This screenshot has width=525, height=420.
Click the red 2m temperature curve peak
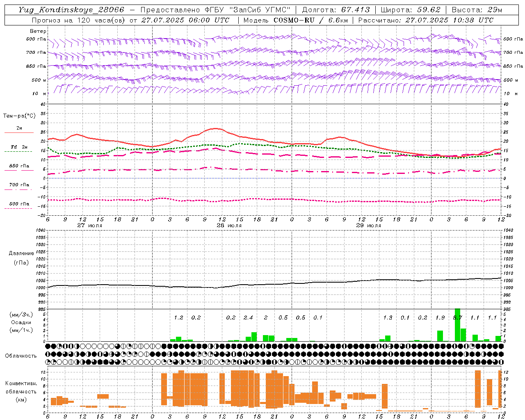pyautogui.click(x=216, y=129)
